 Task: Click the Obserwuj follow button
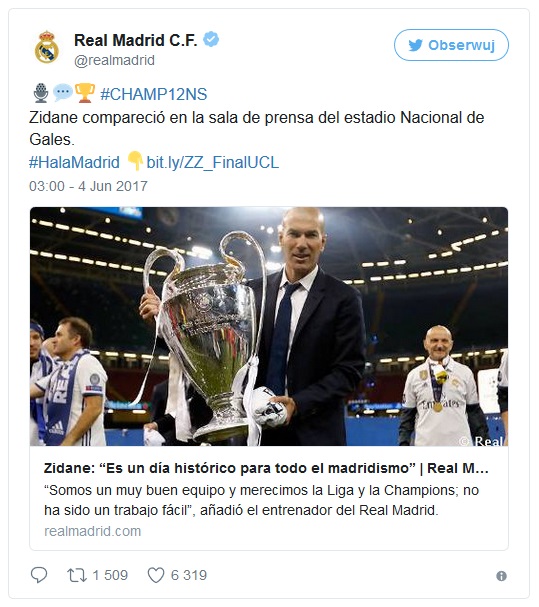[451, 45]
